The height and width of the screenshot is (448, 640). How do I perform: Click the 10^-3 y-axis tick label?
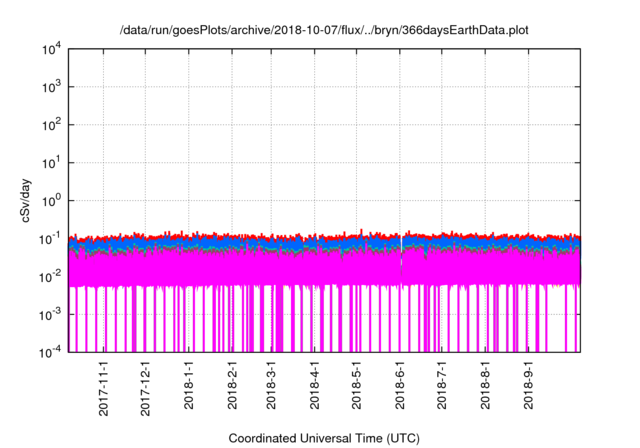point(50,315)
